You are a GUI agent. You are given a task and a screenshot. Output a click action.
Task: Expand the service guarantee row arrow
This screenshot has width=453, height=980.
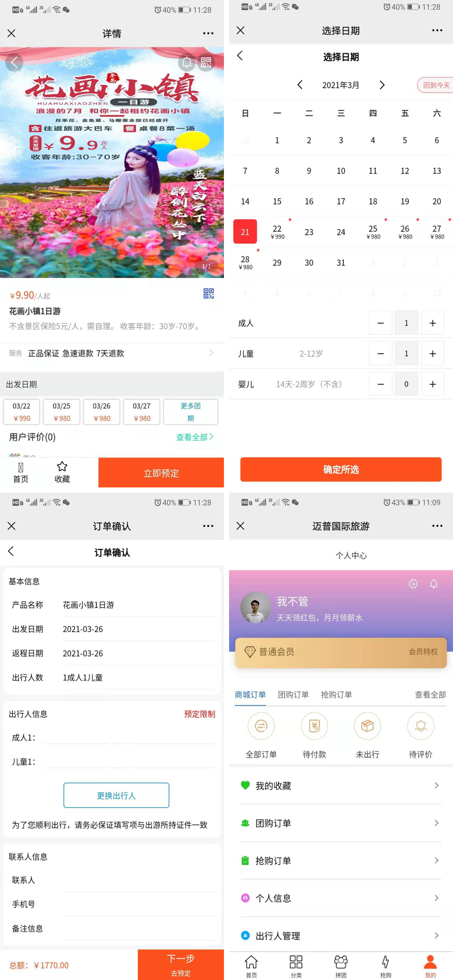pyautogui.click(x=211, y=353)
